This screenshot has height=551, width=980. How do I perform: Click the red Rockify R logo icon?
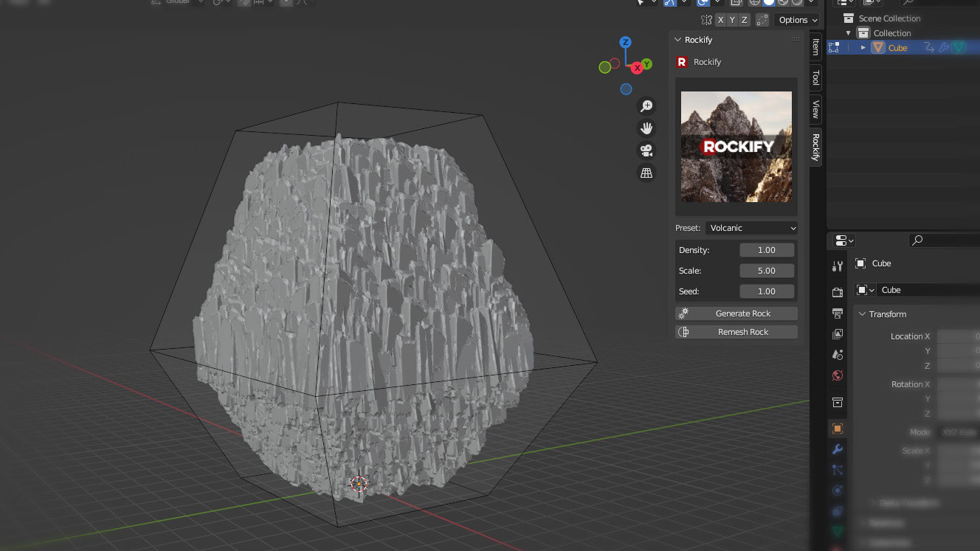pos(682,62)
